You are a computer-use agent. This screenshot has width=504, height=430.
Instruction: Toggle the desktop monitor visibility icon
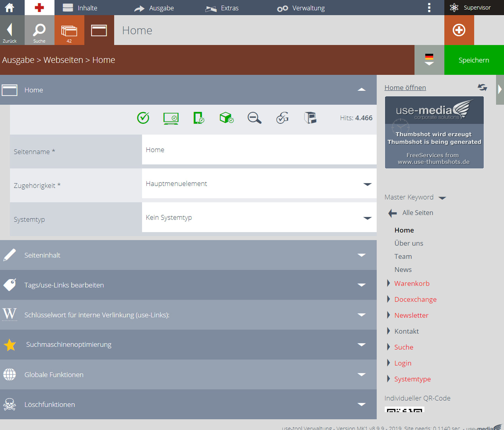pos(171,118)
